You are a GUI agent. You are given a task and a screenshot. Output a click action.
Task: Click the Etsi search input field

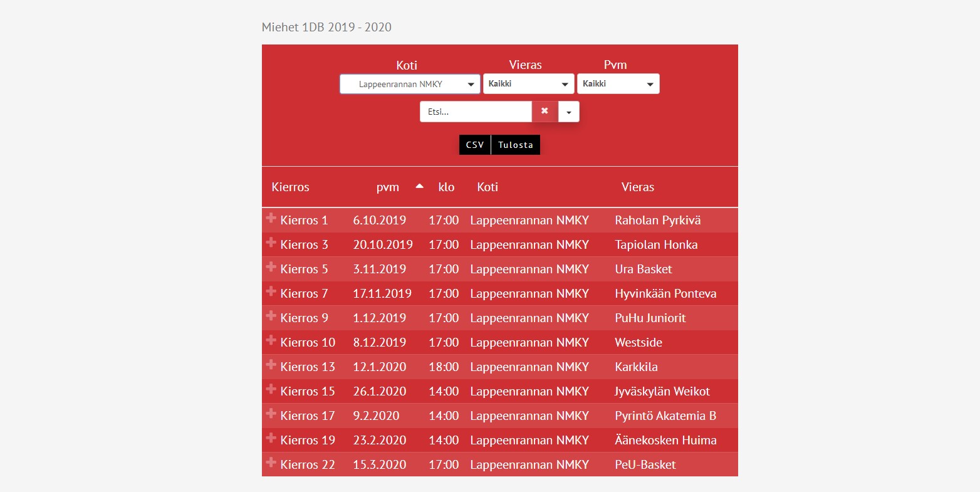[x=476, y=112]
